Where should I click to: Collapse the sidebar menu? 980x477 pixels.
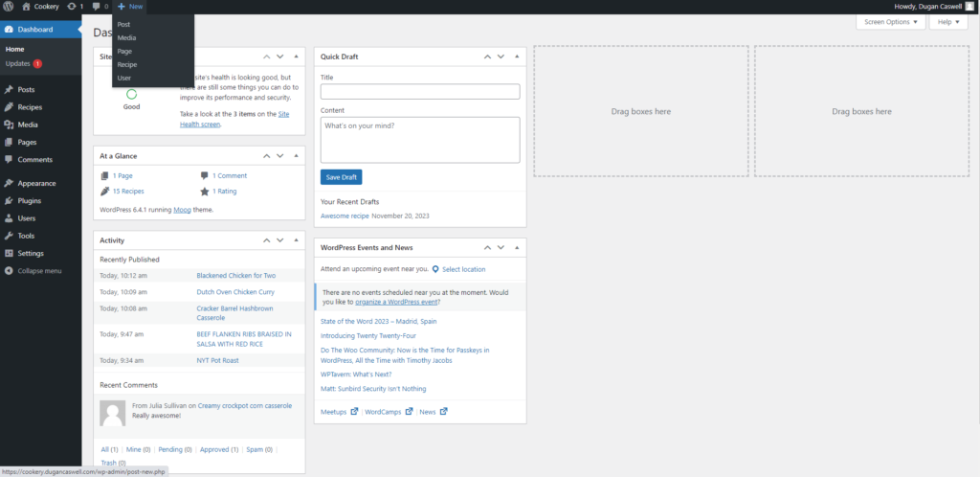tap(39, 271)
